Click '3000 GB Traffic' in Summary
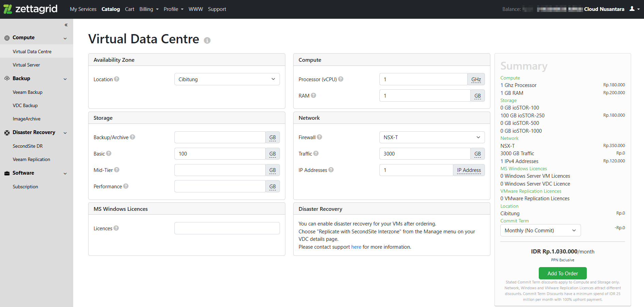The height and width of the screenshot is (307, 644). pos(517,153)
